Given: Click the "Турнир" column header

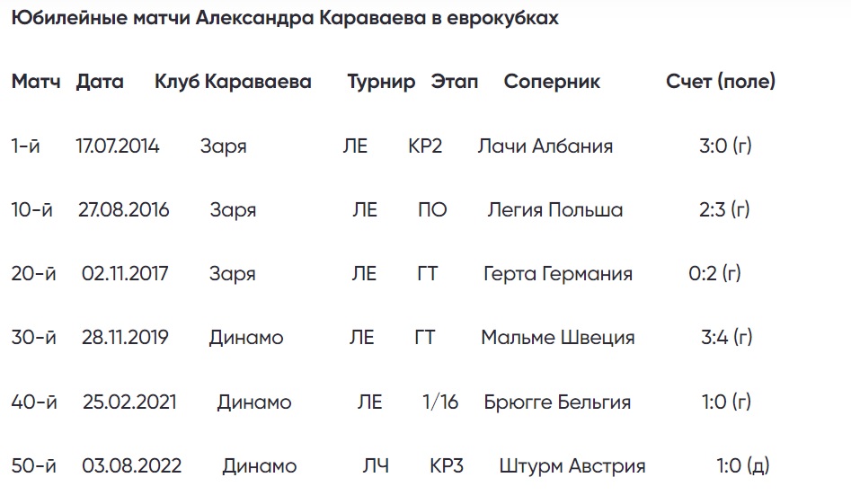Looking at the screenshot, I should click(381, 82).
